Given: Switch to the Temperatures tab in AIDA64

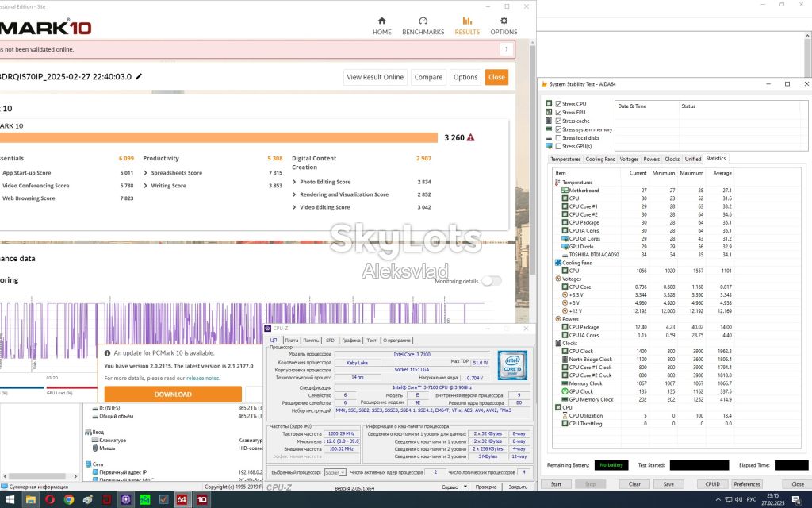Looking at the screenshot, I should pyautogui.click(x=565, y=159).
